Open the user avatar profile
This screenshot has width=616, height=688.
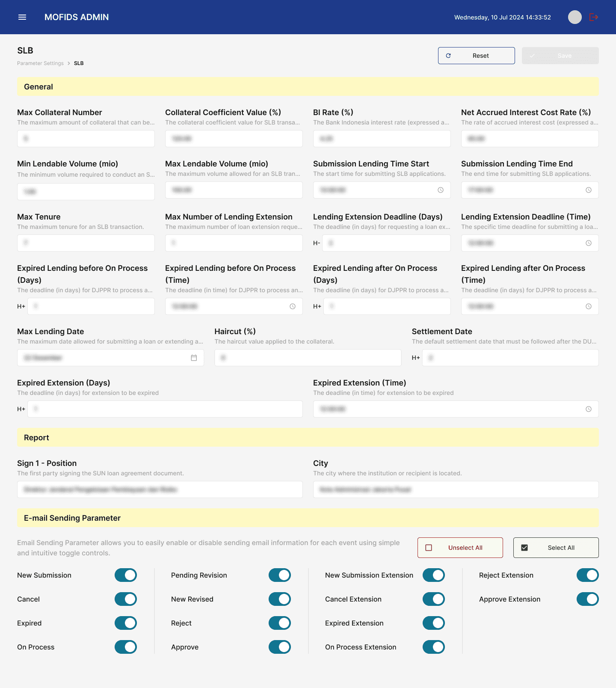(x=575, y=17)
